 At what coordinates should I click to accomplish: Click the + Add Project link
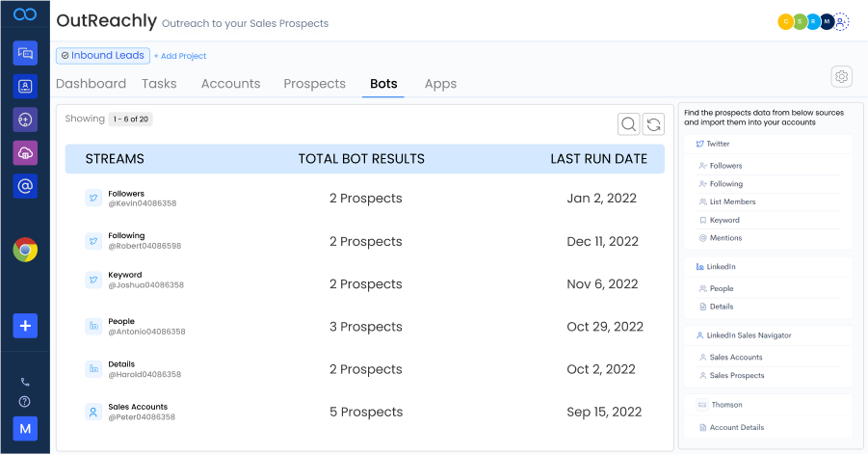(180, 56)
